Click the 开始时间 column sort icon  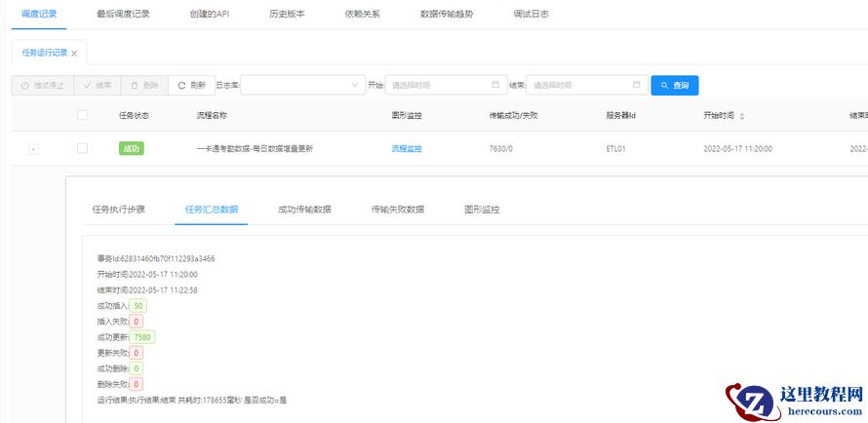click(x=743, y=116)
